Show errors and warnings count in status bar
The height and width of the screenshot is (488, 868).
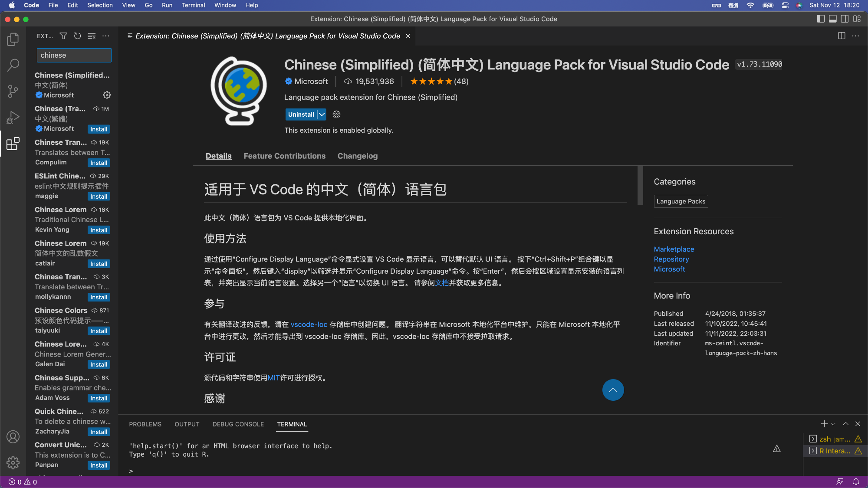coord(23,482)
